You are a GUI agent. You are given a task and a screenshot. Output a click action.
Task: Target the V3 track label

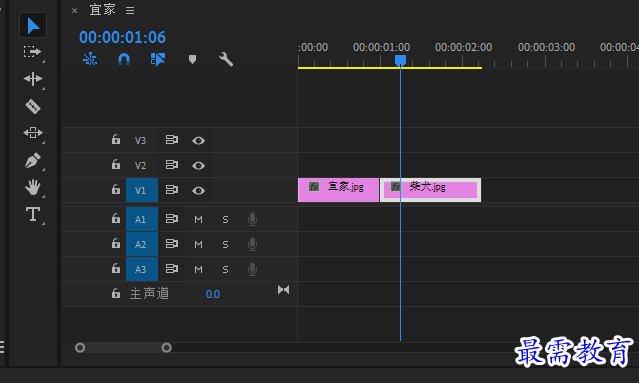[x=141, y=141]
